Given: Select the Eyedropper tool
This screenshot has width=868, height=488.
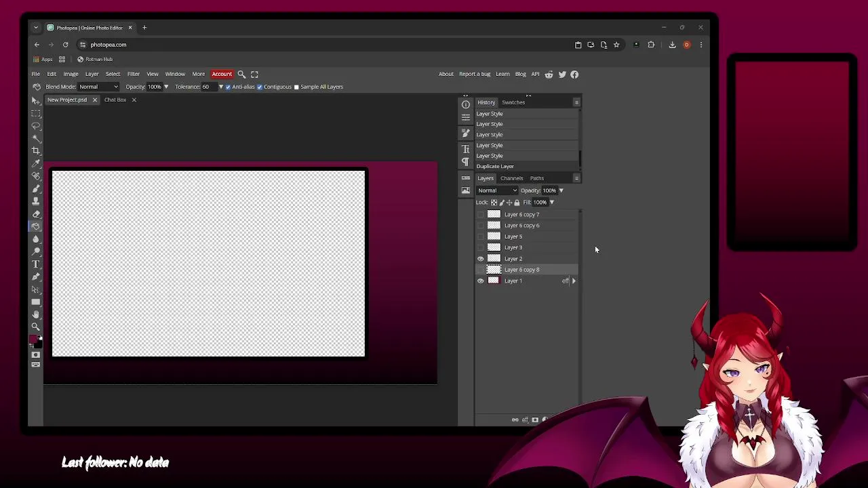Looking at the screenshot, I should pyautogui.click(x=36, y=163).
